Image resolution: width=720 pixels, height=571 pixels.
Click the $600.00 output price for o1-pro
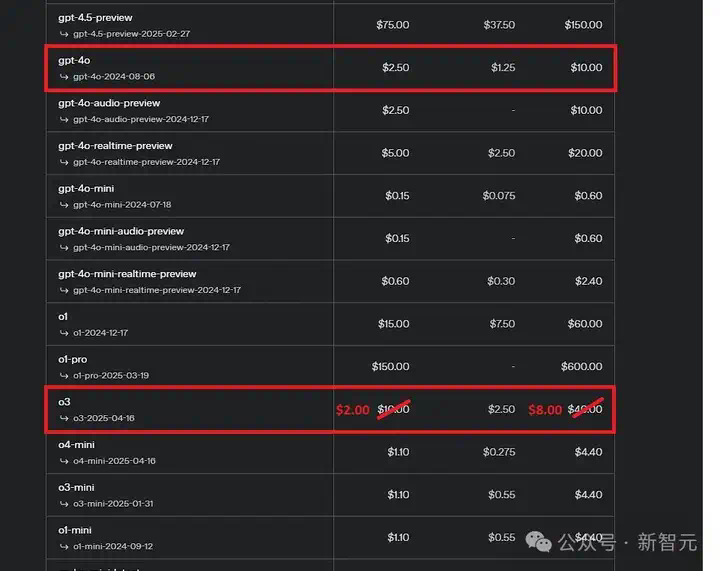(x=581, y=366)
